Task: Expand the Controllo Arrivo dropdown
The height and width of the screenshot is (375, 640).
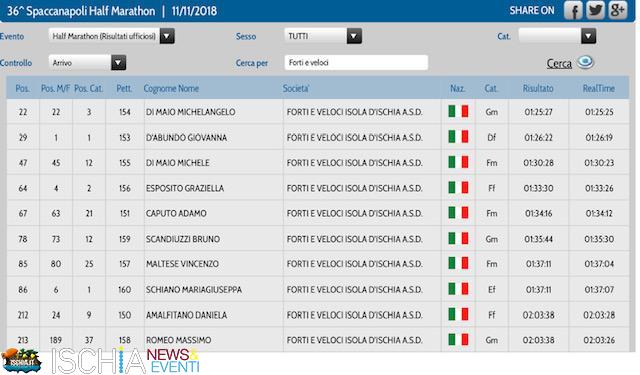Action: (x=118, y=62)
